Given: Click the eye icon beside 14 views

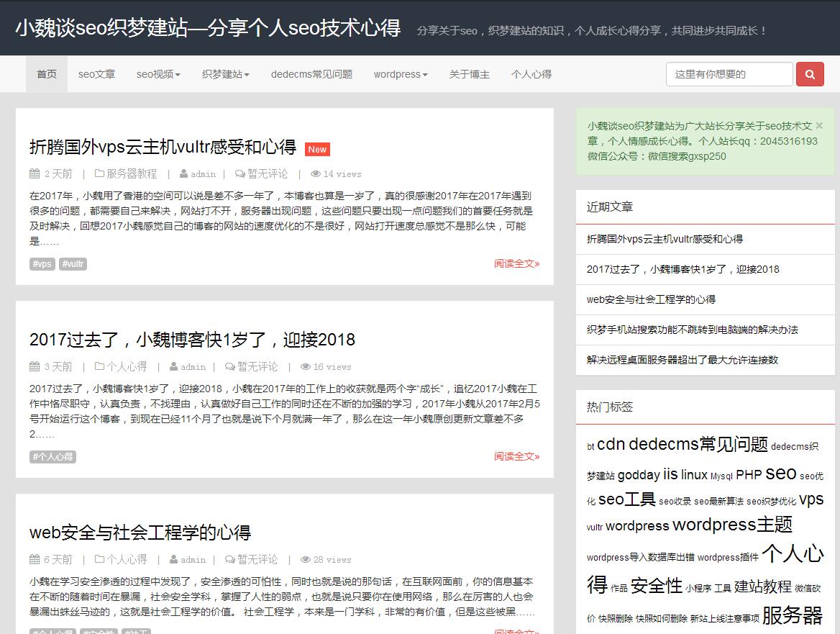Looking at the screenshot, I should coord(315,173).
